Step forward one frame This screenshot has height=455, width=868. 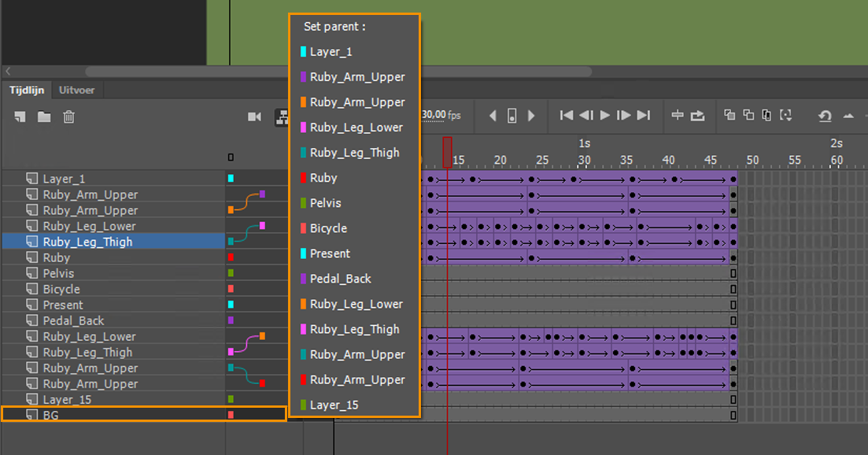coord(624,116)
